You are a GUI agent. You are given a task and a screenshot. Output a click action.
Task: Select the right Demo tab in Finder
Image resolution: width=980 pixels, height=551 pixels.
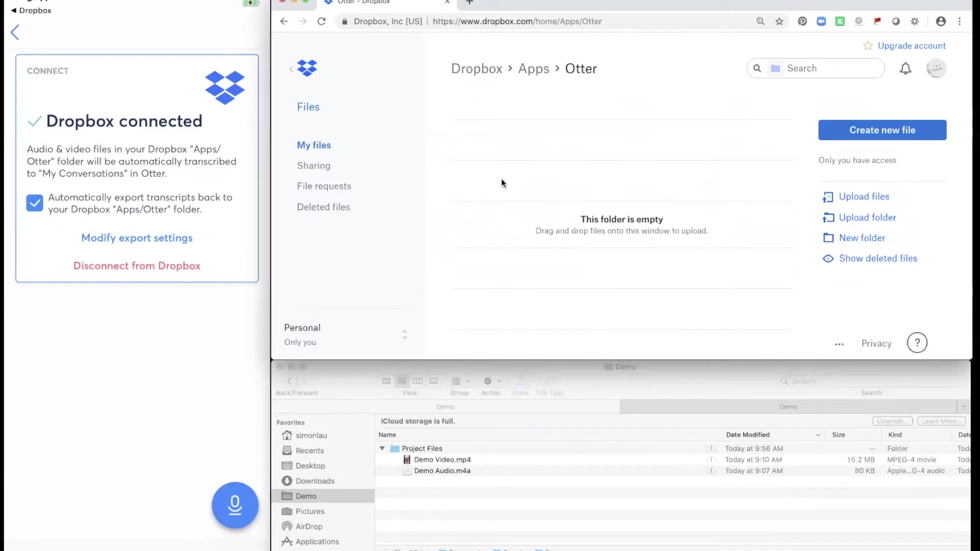coord(788,407)
